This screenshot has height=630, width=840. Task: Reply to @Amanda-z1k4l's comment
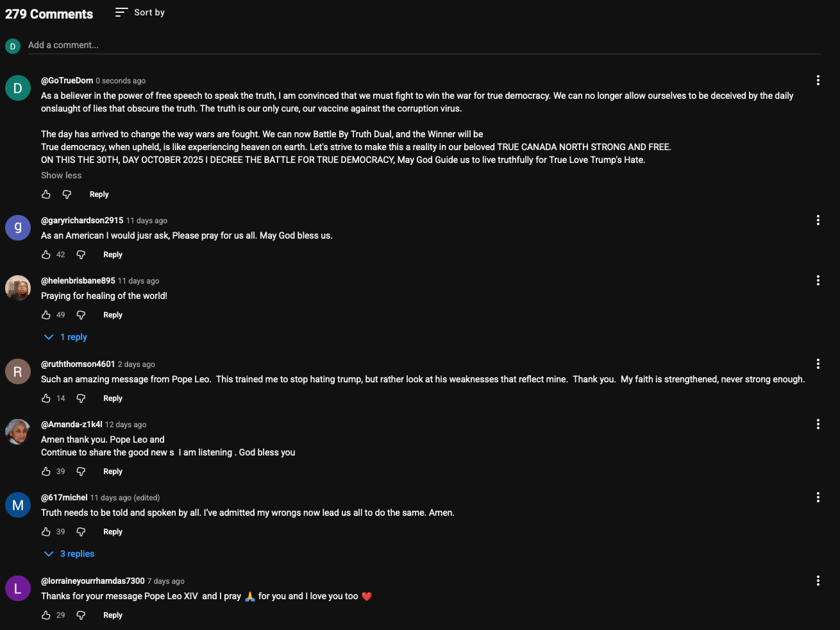click(113, 472)
